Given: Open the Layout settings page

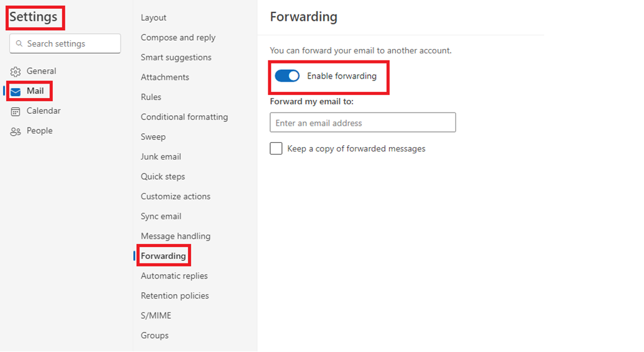Looking at the screenshot, I should pyautogui.click(x=153, y=18).
